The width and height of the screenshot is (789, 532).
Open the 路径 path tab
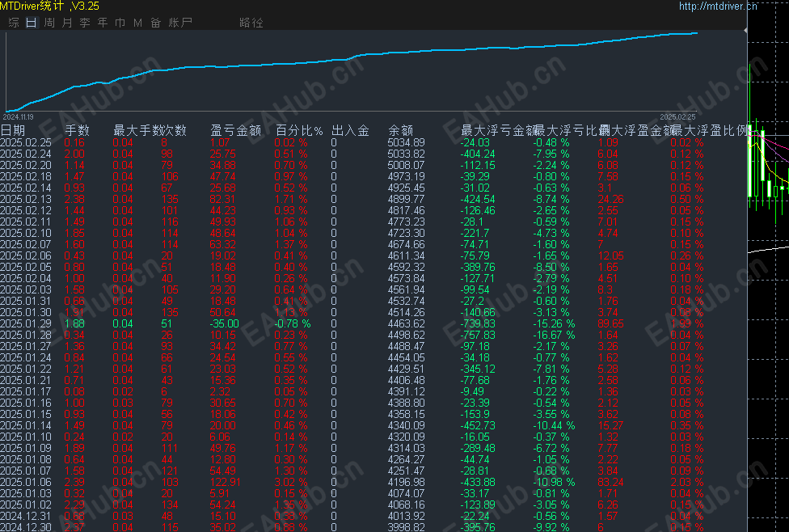click(x=251, y=23)
